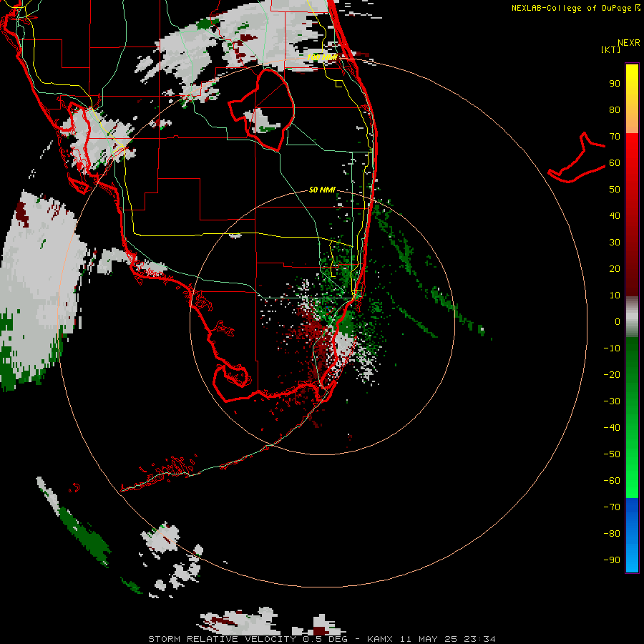Viewport: 644px width, 644px height.
Task: Click the Lake Okeechobee outline
Action: coord(262,109)
